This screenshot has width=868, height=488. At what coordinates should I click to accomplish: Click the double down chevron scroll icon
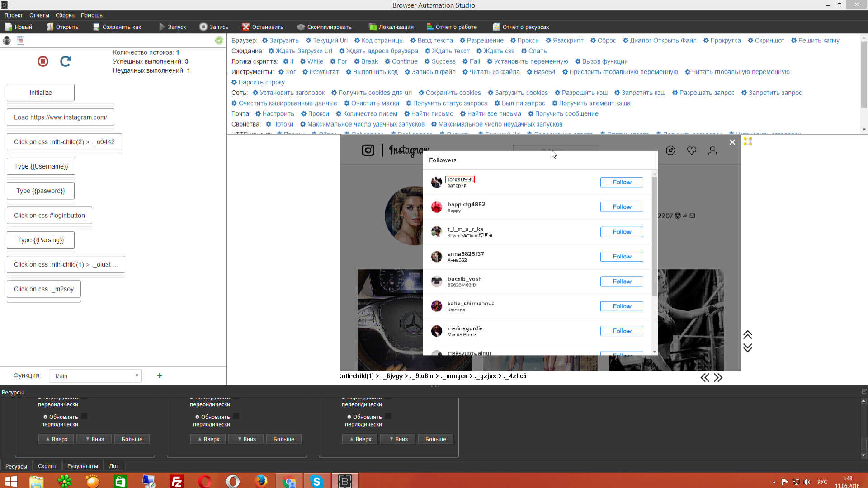point(748,347)
